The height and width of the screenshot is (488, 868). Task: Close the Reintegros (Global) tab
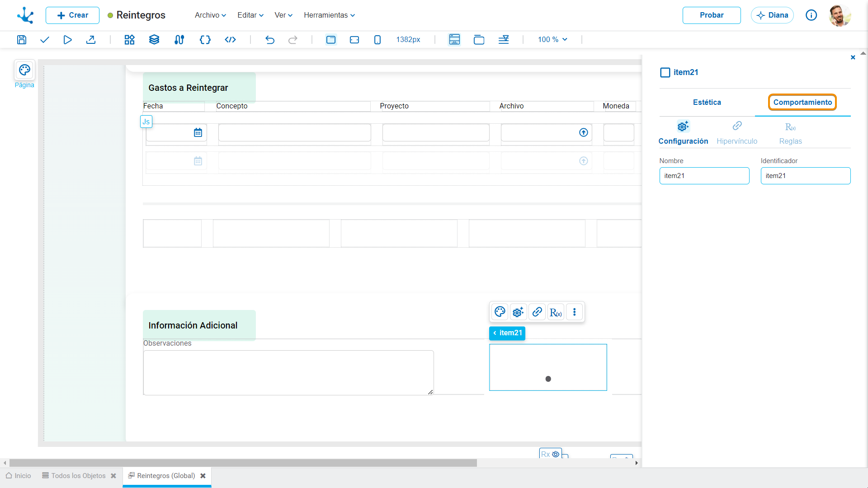(203, 476)
